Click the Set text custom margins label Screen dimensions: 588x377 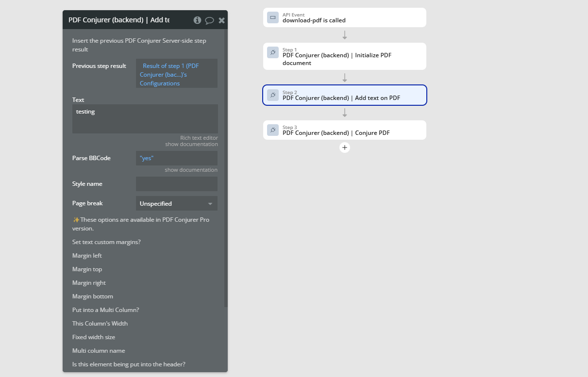(x=106, y=242)
